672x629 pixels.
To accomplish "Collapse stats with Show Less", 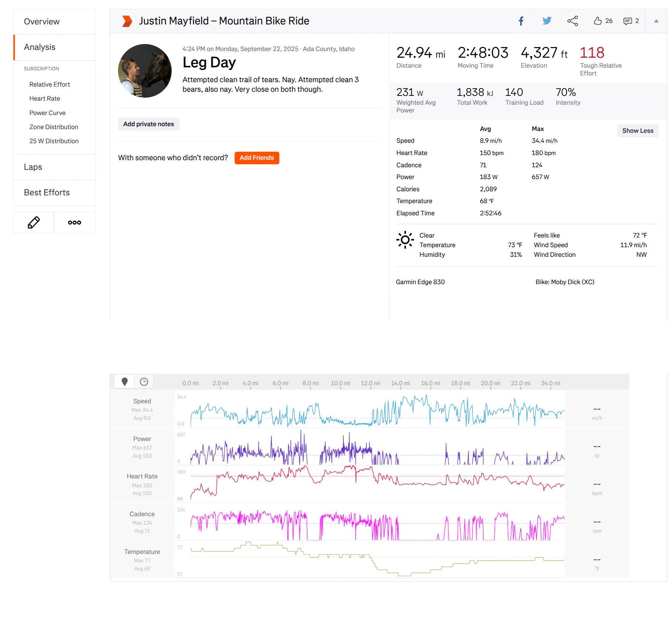I will (x=637, y=131).
